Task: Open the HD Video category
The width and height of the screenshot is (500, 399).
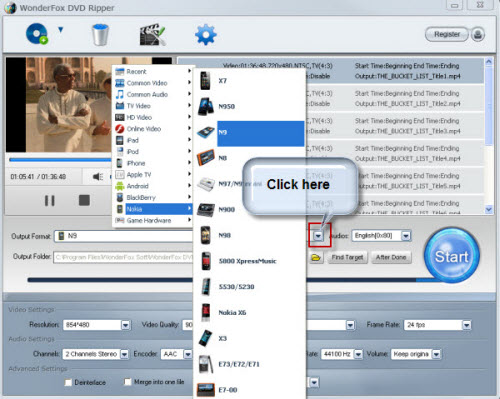Action: (x=153, y=117)
